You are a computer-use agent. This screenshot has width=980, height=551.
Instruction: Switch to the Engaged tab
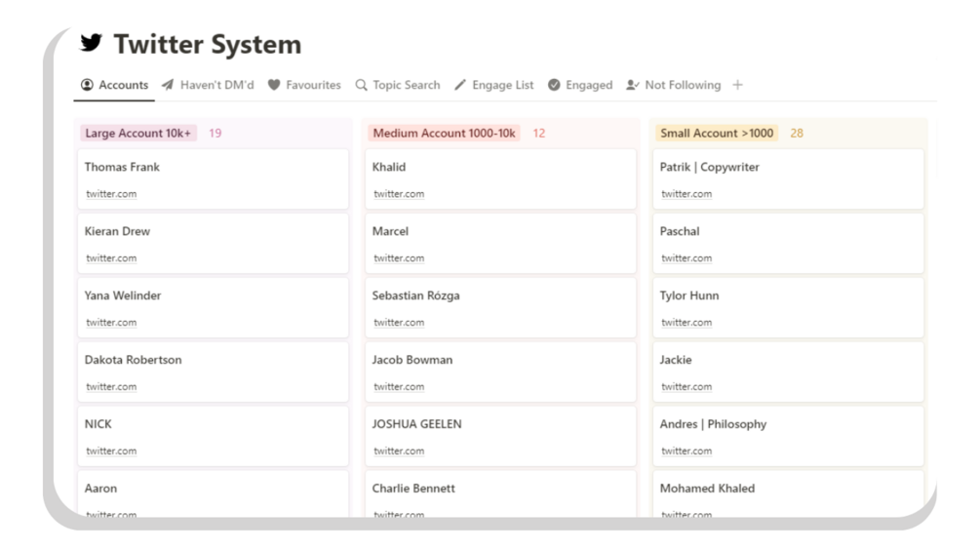[x=580, y=84]
